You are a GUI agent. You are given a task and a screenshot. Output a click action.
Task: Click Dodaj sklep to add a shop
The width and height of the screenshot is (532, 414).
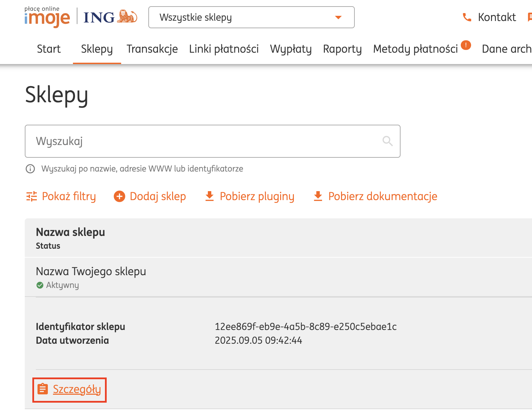point(158,196)
